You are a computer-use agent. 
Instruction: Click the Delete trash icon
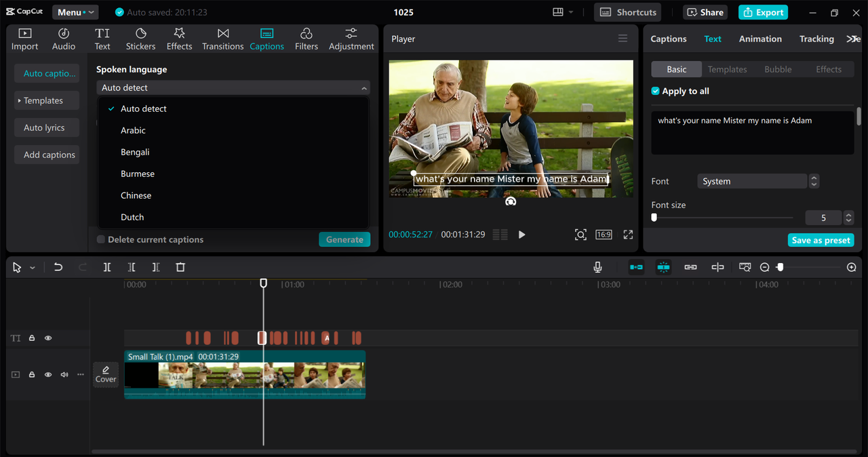(180, 267)
